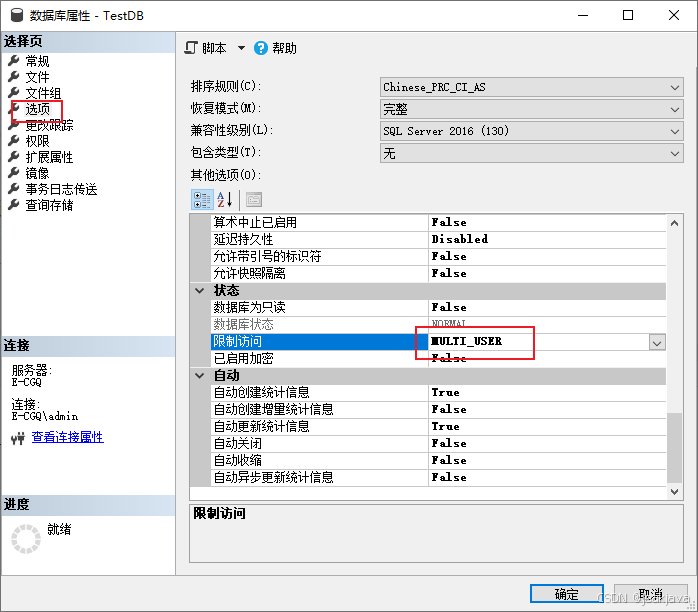
Task: Open the 脚本 dropdown arrow
Action: [x=241, y=48]
